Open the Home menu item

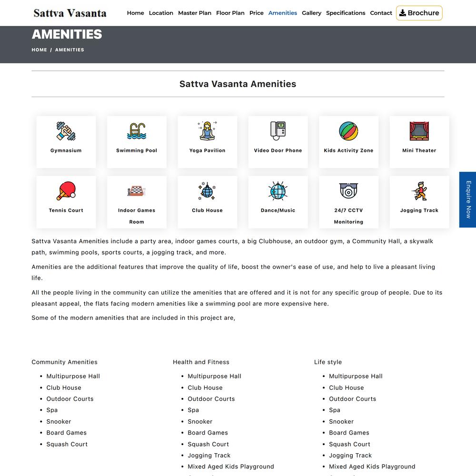click(x=135, y=13)
